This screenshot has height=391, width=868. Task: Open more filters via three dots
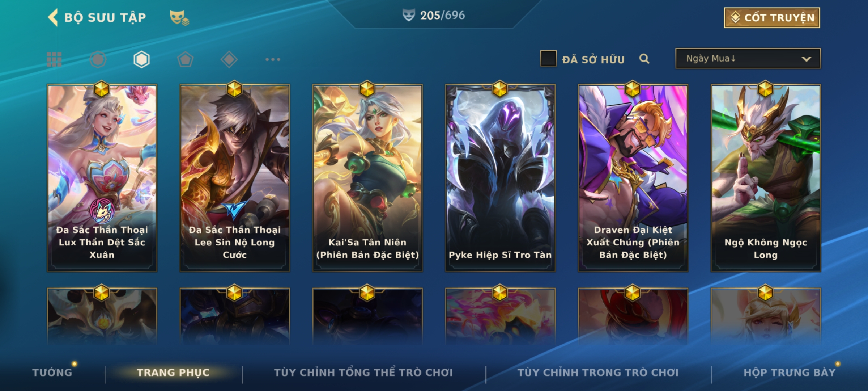[273, 59]
